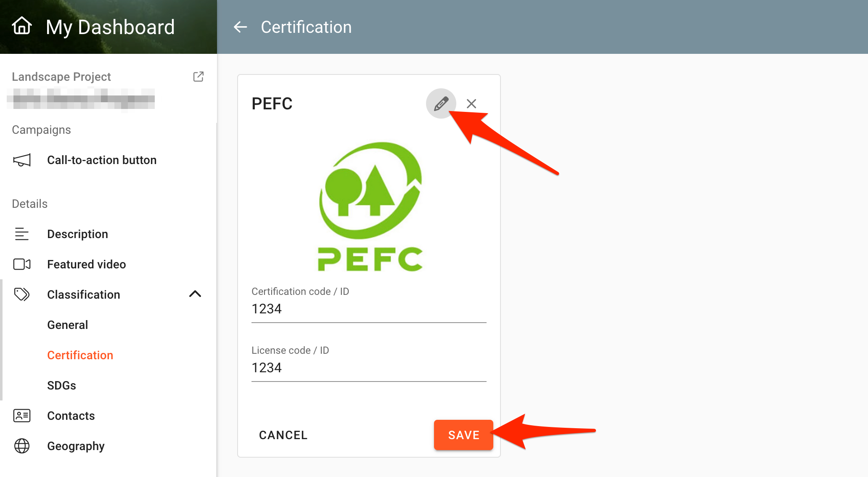The height and width of the screenshot is (477, 868).
Task: Open Landscape Project in external link
Action: [198, 77]
